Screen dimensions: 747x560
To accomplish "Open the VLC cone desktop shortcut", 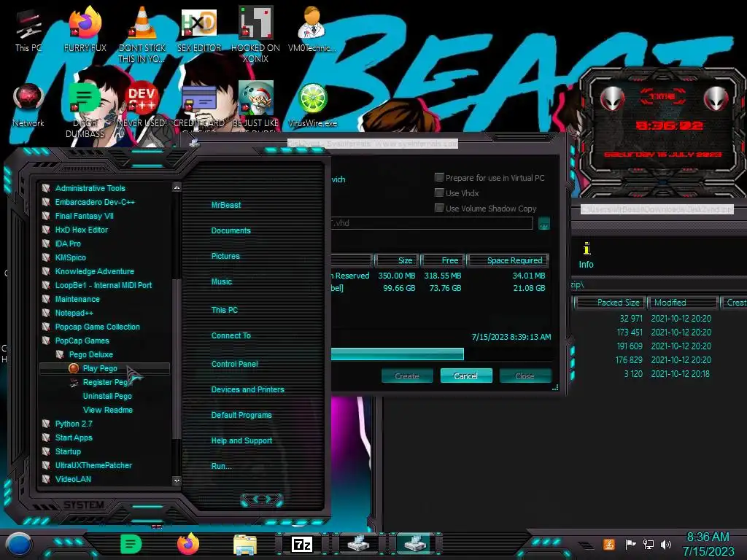I will click(142, 34).
